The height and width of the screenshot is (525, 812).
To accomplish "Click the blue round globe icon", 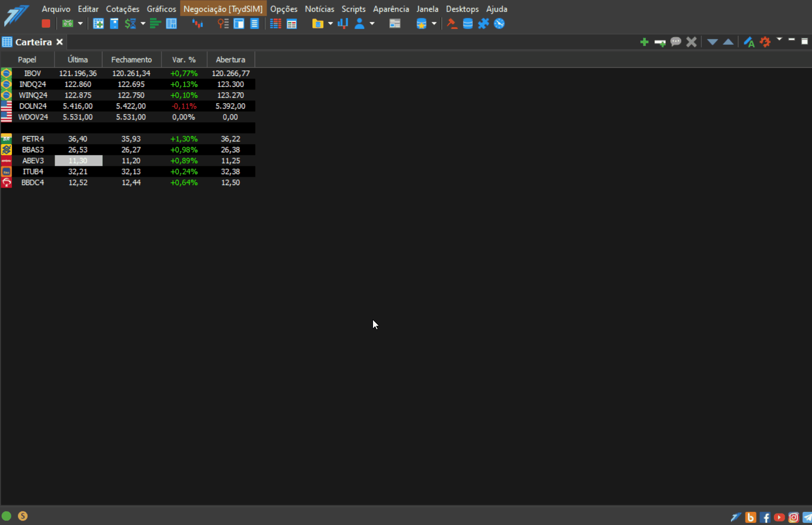I will [x=499, y=23].
